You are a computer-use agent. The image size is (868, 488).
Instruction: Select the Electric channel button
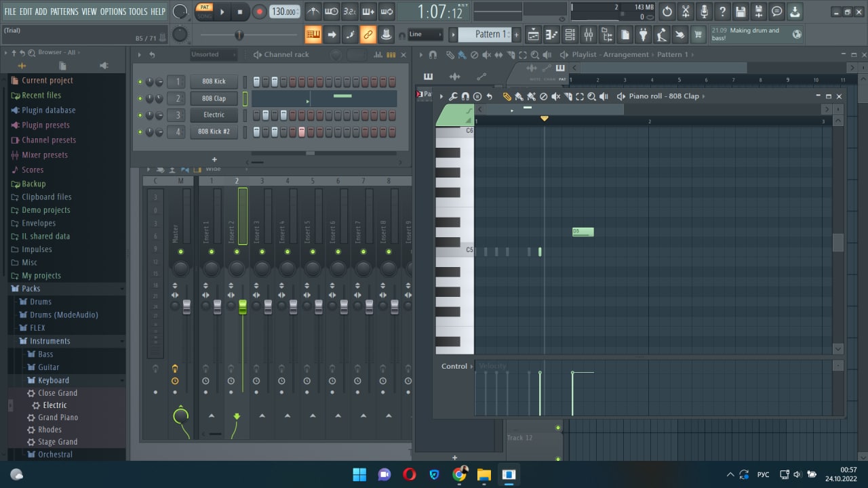click(214, 115)
